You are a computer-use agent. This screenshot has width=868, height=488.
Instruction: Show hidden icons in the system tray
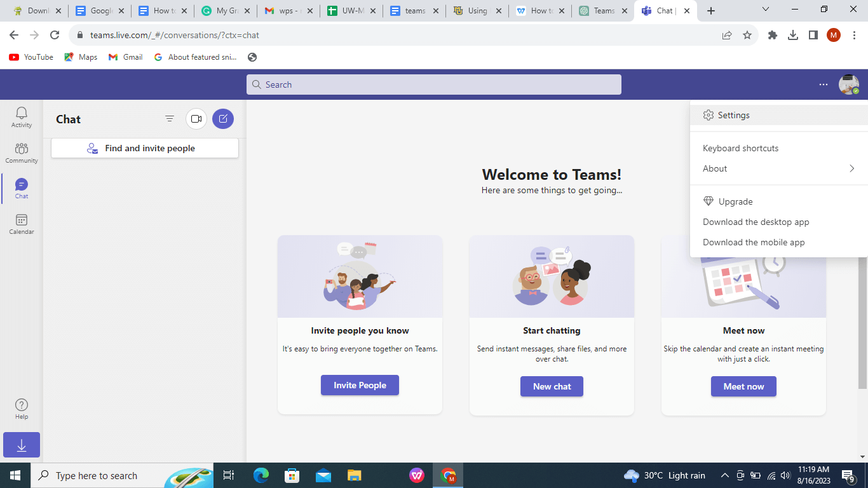(x=724, y=475)
